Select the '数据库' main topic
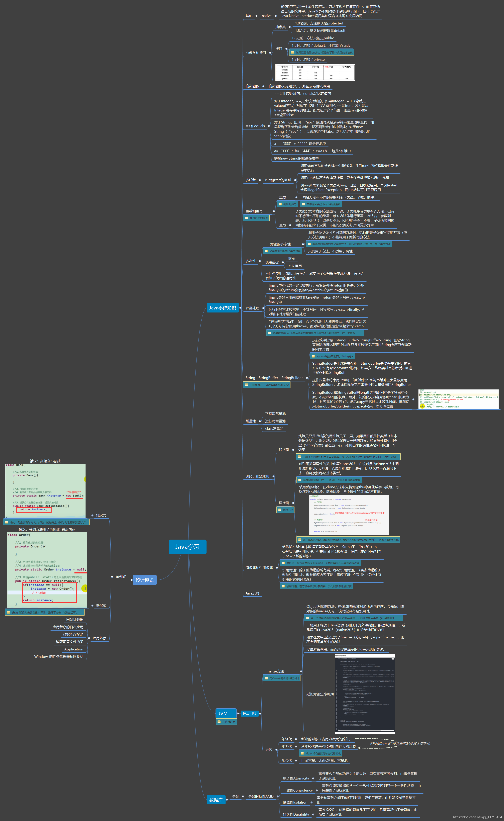The height and width of the screenshot is (821, 504). click(216, 800)
